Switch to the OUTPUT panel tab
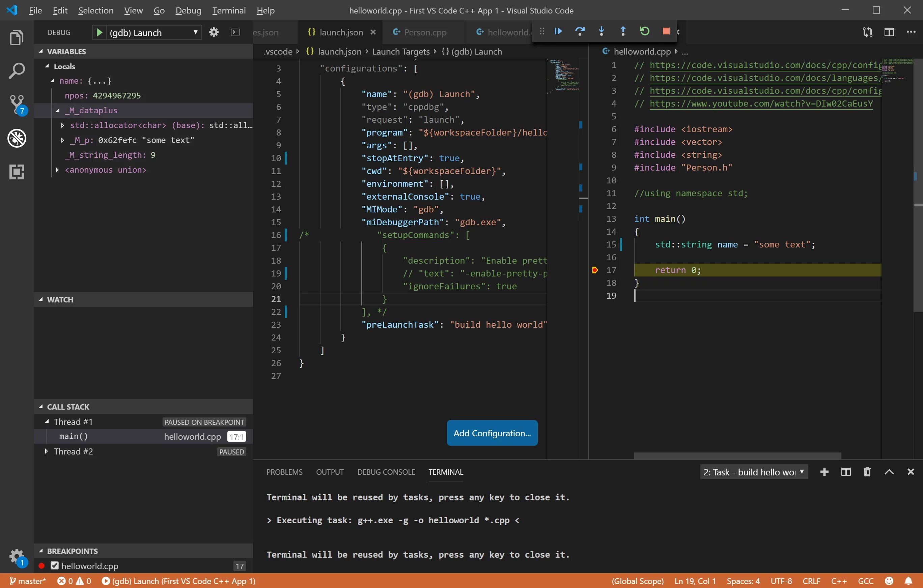This screenshot has width=923, height=588. pos(330,472)
